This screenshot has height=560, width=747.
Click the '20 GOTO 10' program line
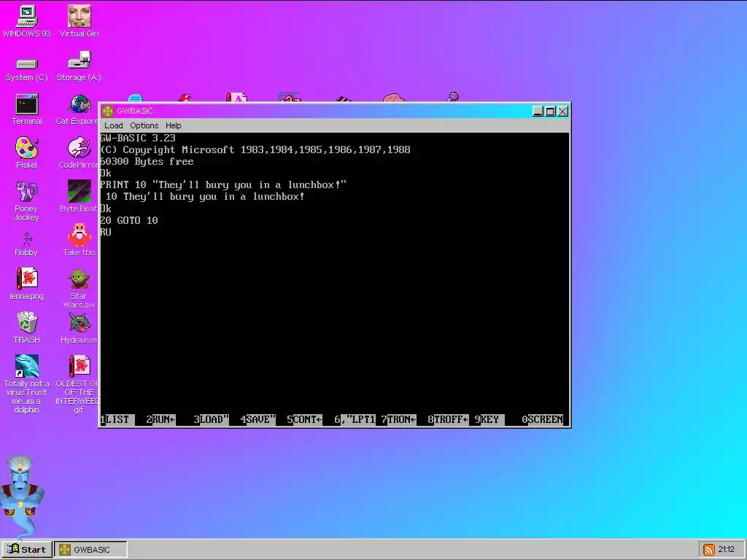pyautogui.click(x=128, y=220)
